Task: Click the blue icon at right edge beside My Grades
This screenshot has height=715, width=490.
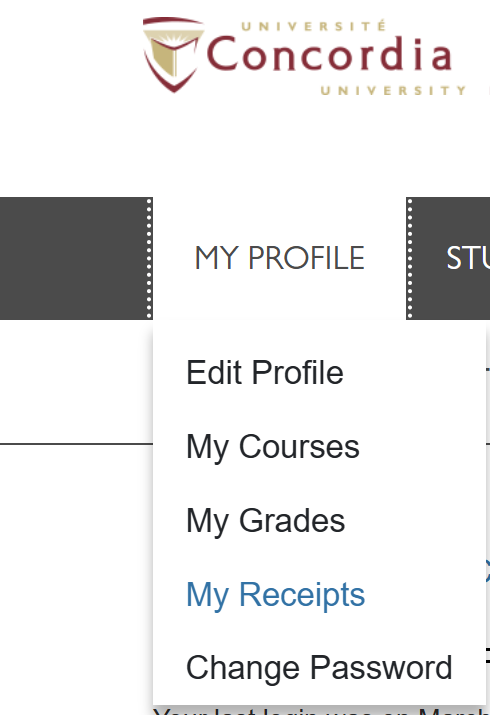Action: click(x=487, y=571)
